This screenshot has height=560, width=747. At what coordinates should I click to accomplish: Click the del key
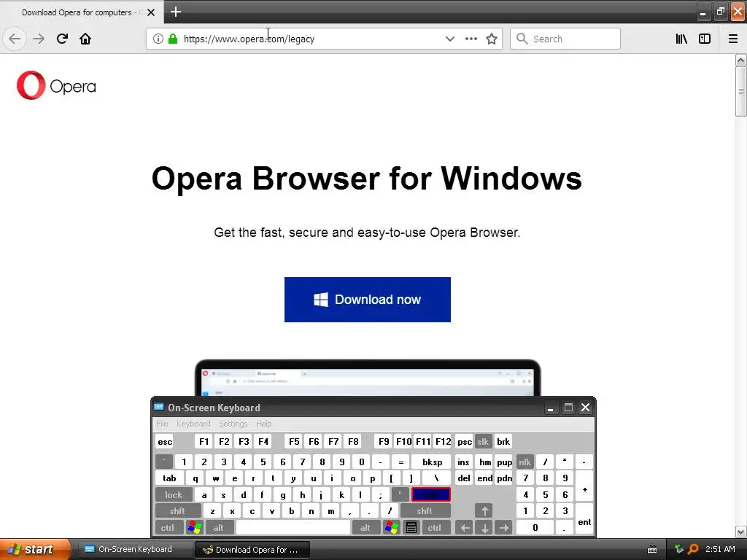click(x=464, y=478)
